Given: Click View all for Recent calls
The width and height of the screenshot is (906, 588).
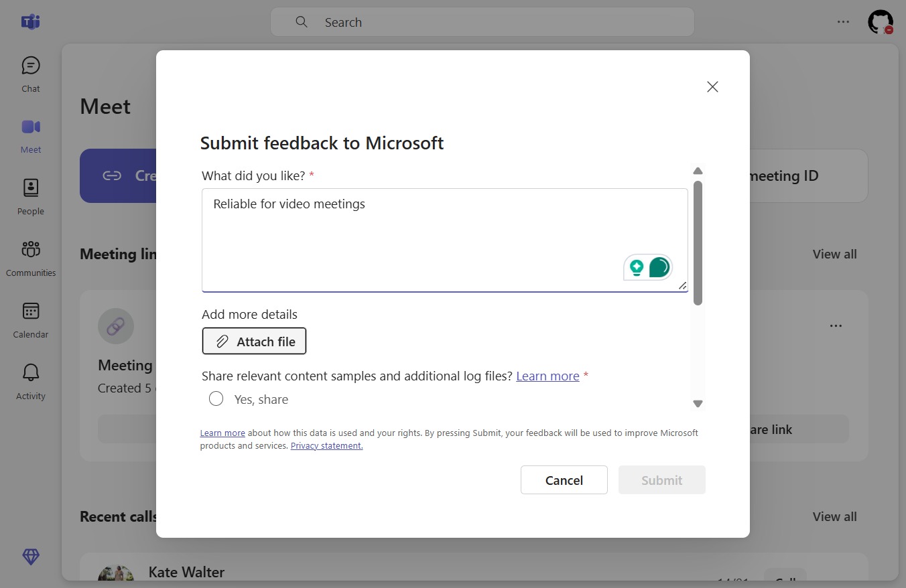Looking at the screenshot, I should 834,516.
